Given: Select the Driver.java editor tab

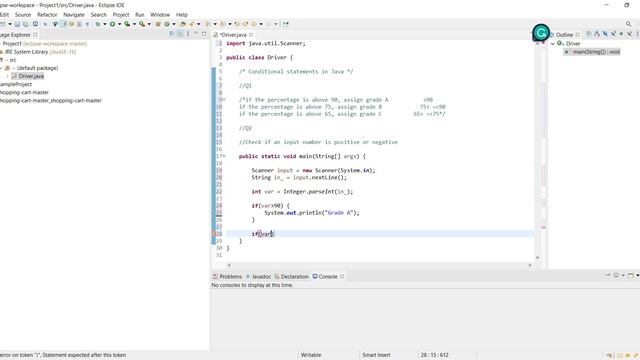Looking at the screenshot, I should click(x=233, y=35).
